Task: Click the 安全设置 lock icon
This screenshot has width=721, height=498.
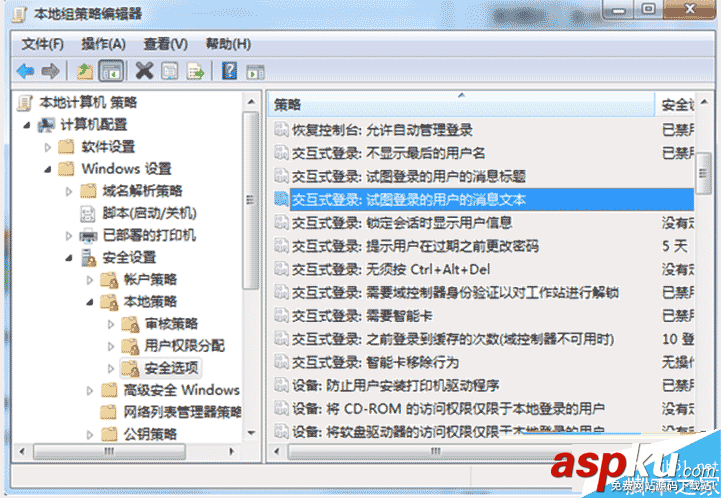Action: click(x=88, y=258)
